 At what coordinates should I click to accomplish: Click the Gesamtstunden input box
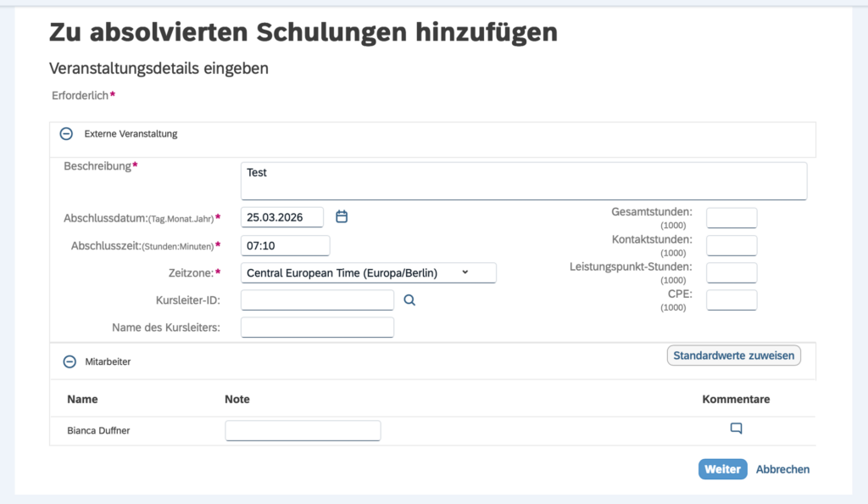(x=732, y=218)
